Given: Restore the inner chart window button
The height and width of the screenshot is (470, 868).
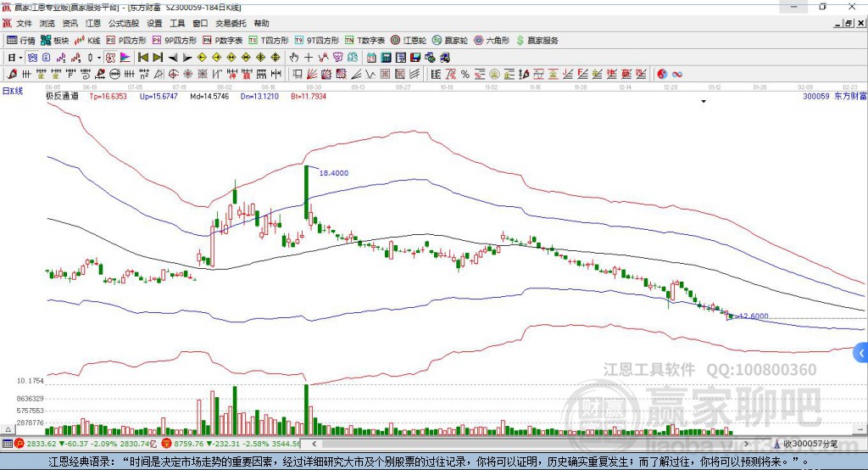Looking at the screenshot, I should pos(849,23).
